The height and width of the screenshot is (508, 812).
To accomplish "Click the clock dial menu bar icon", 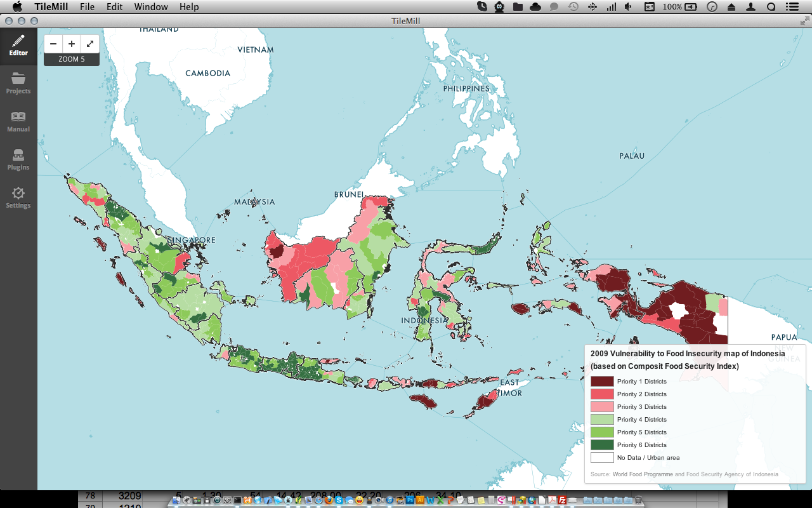I will click(x=712, y=6).
